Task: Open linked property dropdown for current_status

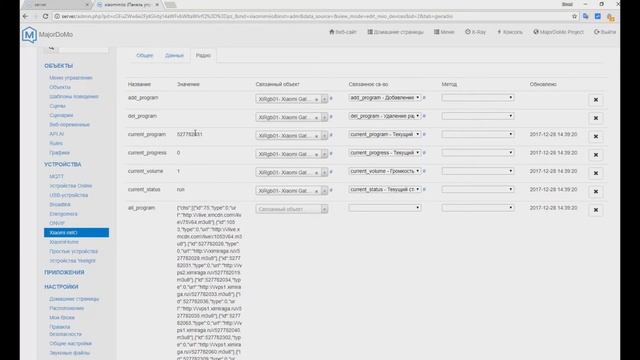Action: pyautogui.click(x=384, y=189)
